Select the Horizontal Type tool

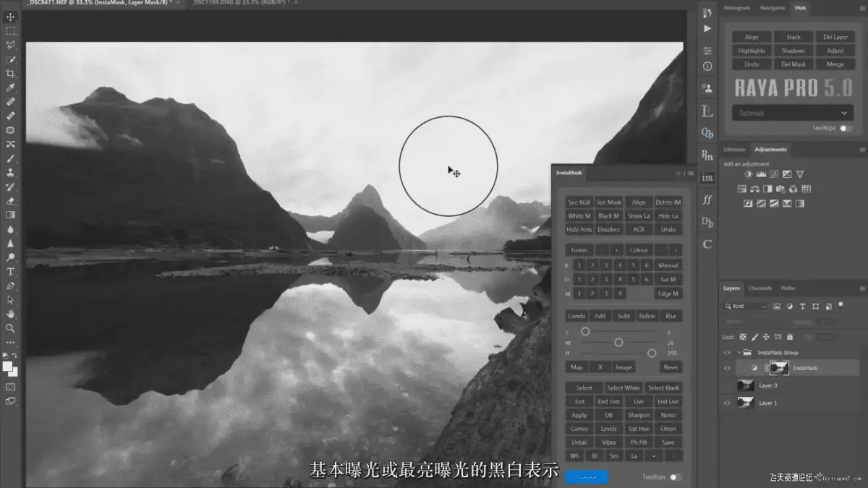point(11,272)
